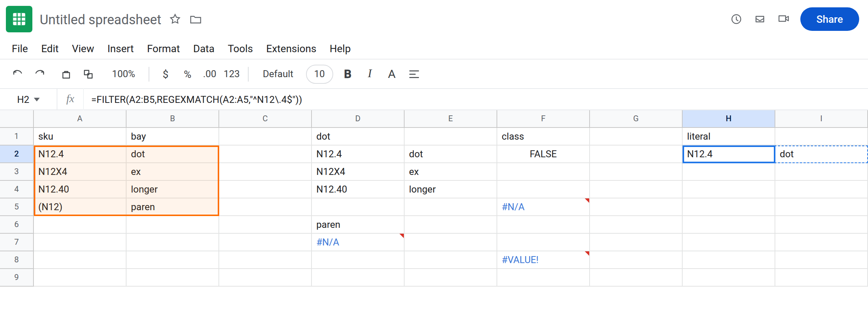Move spreadsheet using the folder icon
Viewport: 868px width, 316px height.
196,19
